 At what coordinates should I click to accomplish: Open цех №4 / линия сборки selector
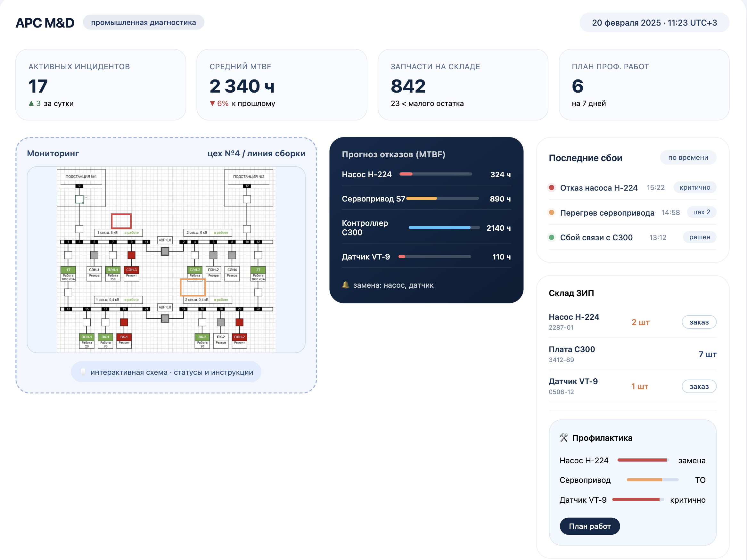click(x=256, y=153)
